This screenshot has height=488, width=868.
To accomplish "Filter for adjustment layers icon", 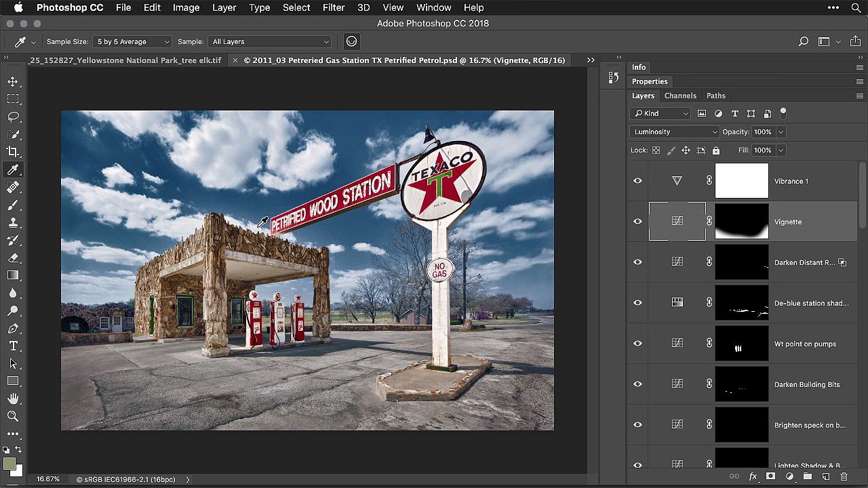I will [x=718, y=114].
